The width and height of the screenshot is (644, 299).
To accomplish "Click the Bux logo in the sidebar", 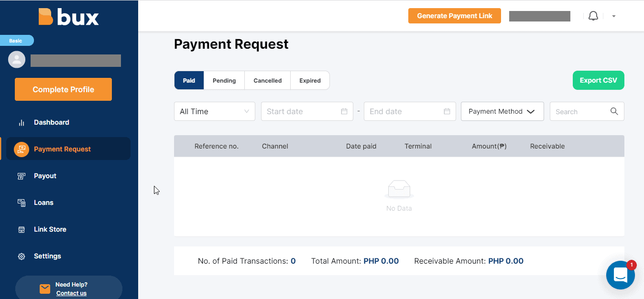I will tap(68, 17).
